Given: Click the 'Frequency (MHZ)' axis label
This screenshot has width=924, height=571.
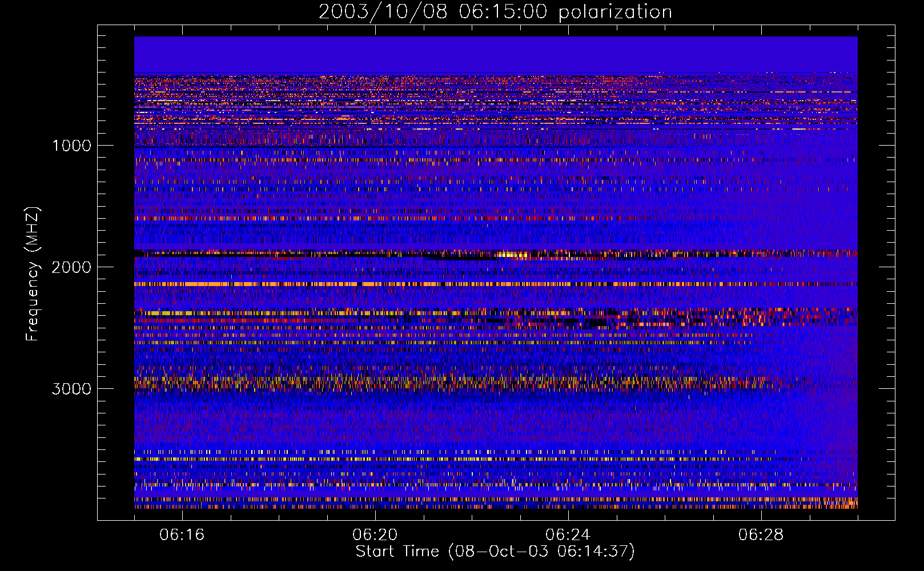Looking at the screenshot, I should click(x=33, y=274).
